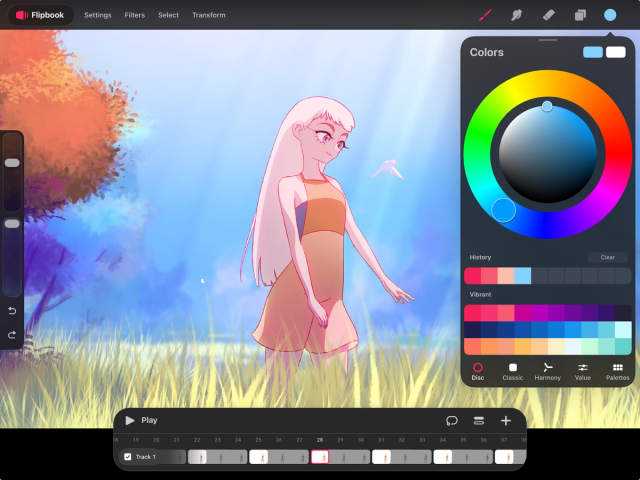Select the frame thumbnail at 25

[x=258, y=457]
